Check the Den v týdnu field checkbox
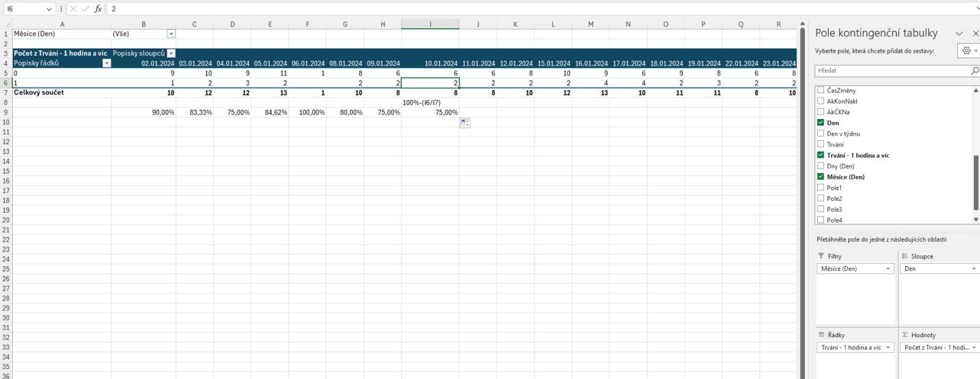The image size is (980, 379). click(821, 133)
